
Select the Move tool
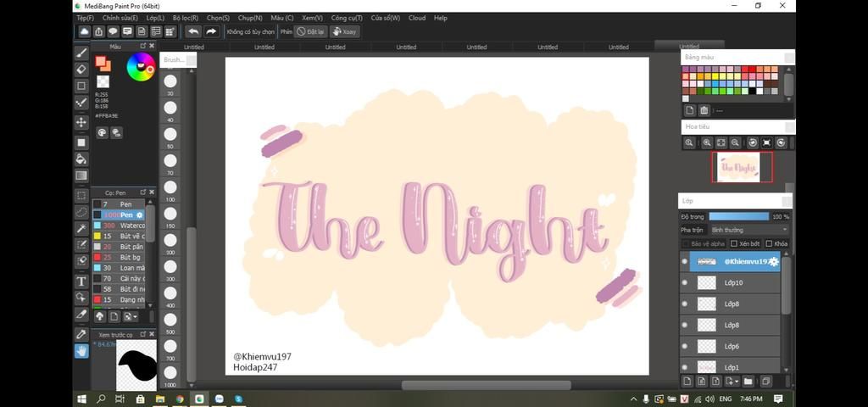coord(81,122)
